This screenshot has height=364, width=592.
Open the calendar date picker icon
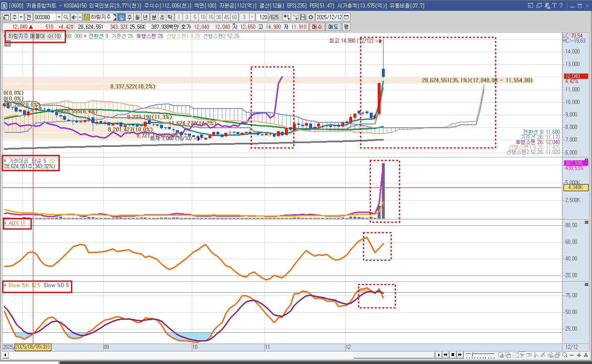click(x=346, y=17)
